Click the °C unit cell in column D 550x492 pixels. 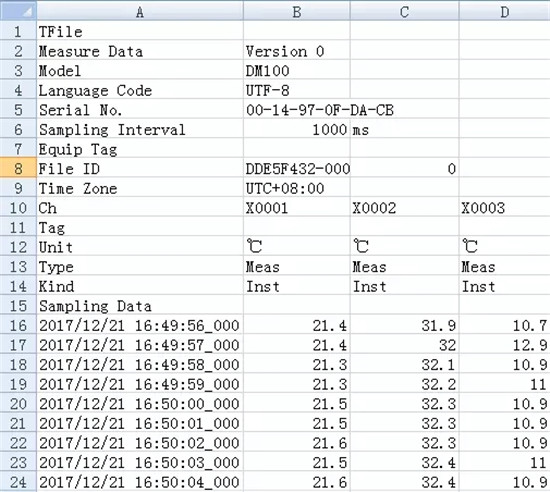pyautogui.click(x=504, y=247)
